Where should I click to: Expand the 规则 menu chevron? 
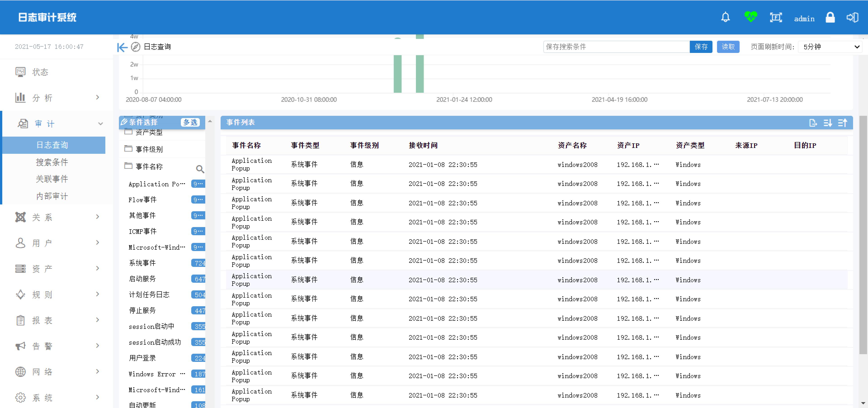(x=98, y=294)
